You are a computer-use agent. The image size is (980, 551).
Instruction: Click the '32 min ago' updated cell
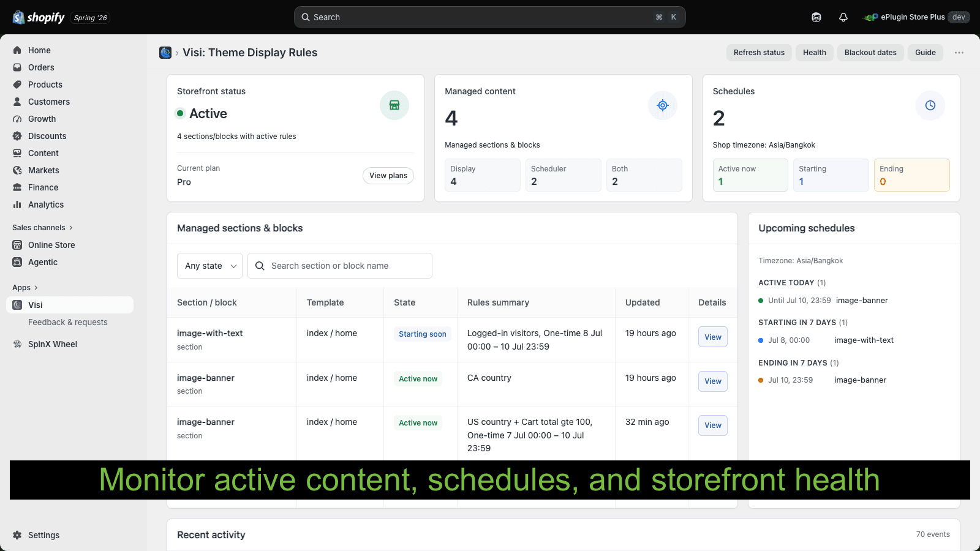(x=647, y=422)
